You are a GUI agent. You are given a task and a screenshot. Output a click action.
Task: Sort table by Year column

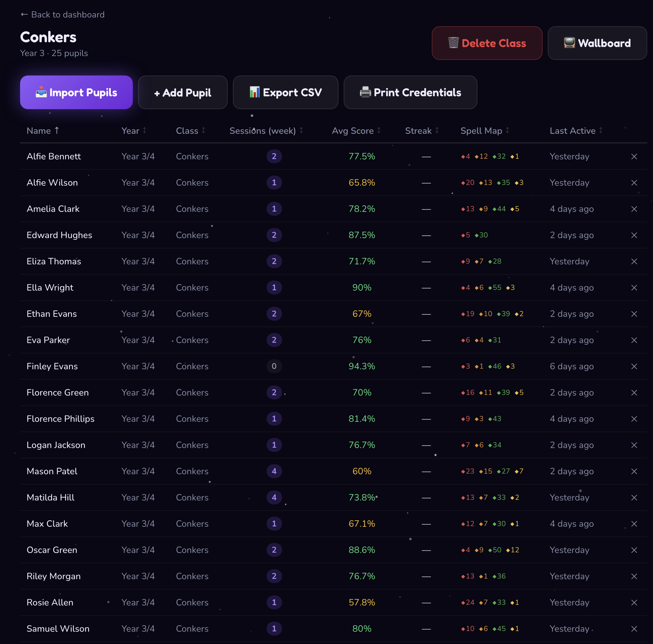(x=134, y=131)
